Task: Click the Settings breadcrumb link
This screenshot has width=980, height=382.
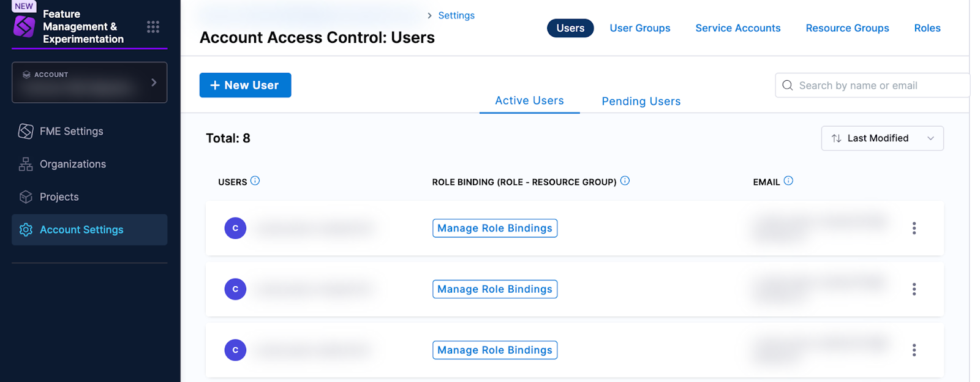Action: click(456, 15)
